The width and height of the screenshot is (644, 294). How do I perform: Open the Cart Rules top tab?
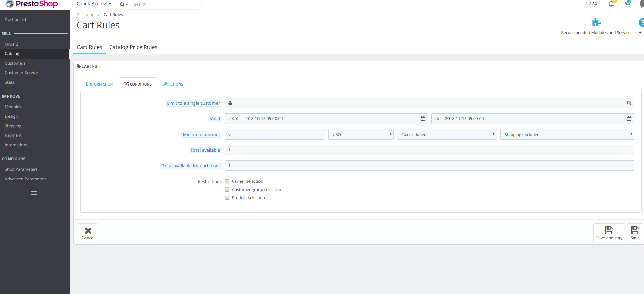click(90, 47)
